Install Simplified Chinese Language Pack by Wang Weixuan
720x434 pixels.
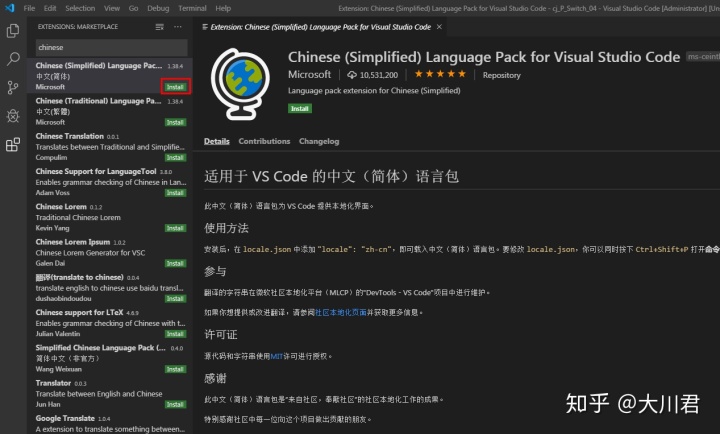pyautogui.click(x=175, y=369)
